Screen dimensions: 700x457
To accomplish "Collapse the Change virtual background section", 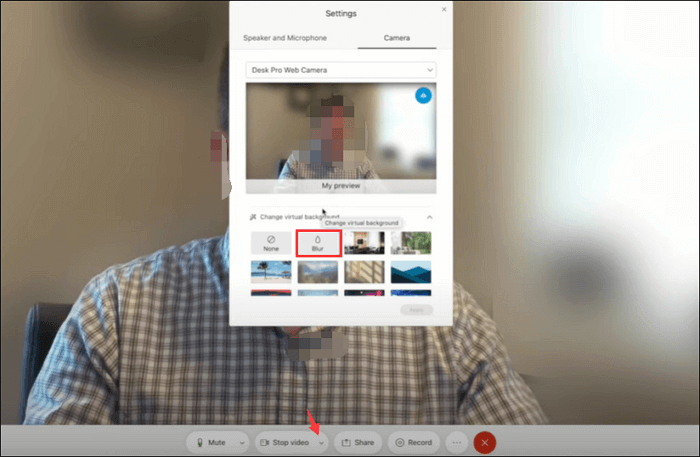I will click(x=429, y=217).
